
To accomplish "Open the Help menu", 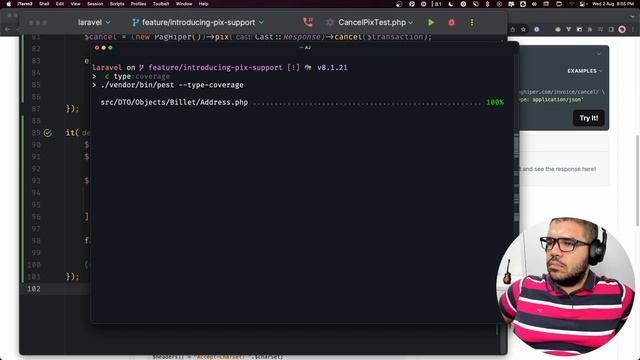I will tap(203, 4).
